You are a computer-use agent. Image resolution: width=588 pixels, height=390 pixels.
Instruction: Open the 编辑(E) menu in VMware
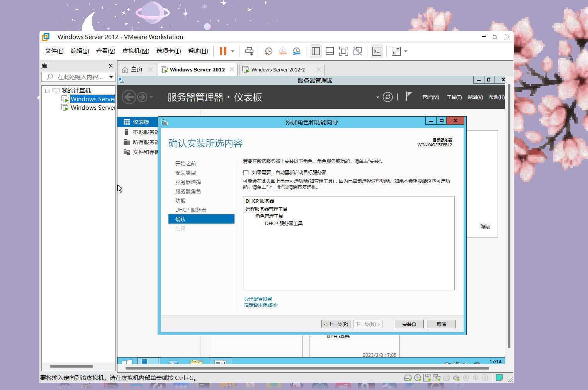coord(80,51)
